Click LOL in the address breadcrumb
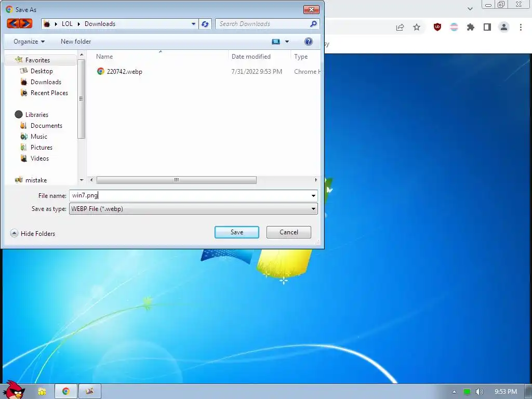This screenshot has height=399, width=532. [x=67, y=24]
